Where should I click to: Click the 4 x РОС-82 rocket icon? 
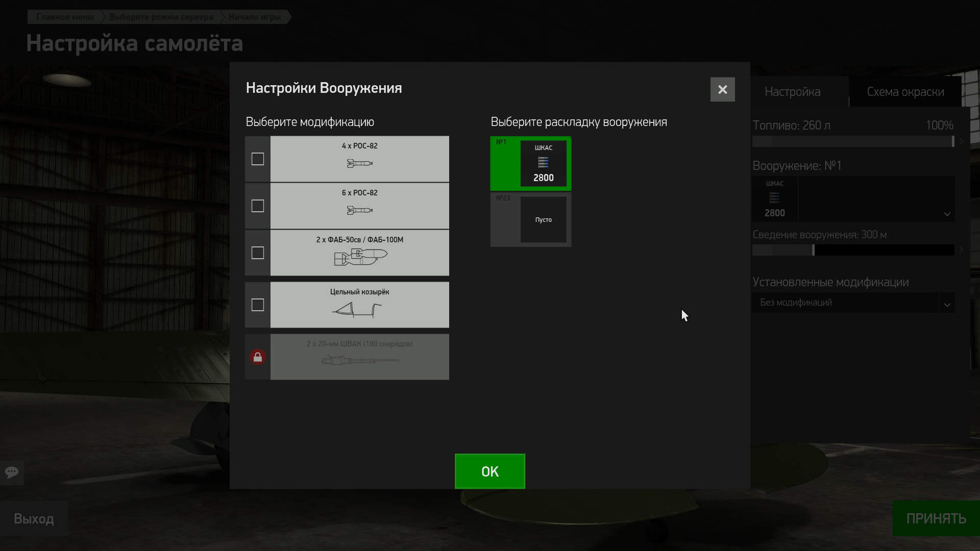coord(359,163)
